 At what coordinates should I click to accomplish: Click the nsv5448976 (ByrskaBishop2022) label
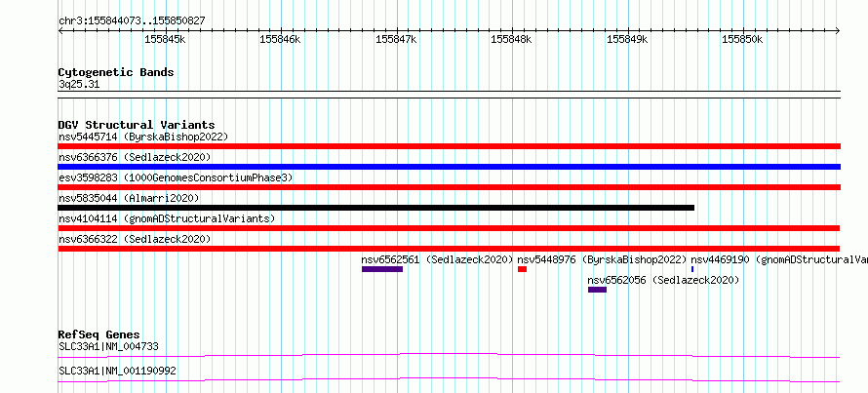click(602, 259)
